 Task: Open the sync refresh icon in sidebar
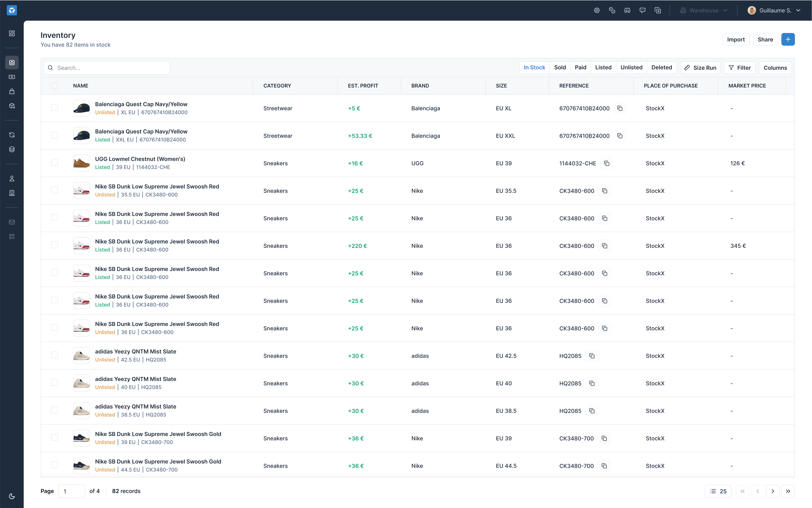[x=12, y=135]
